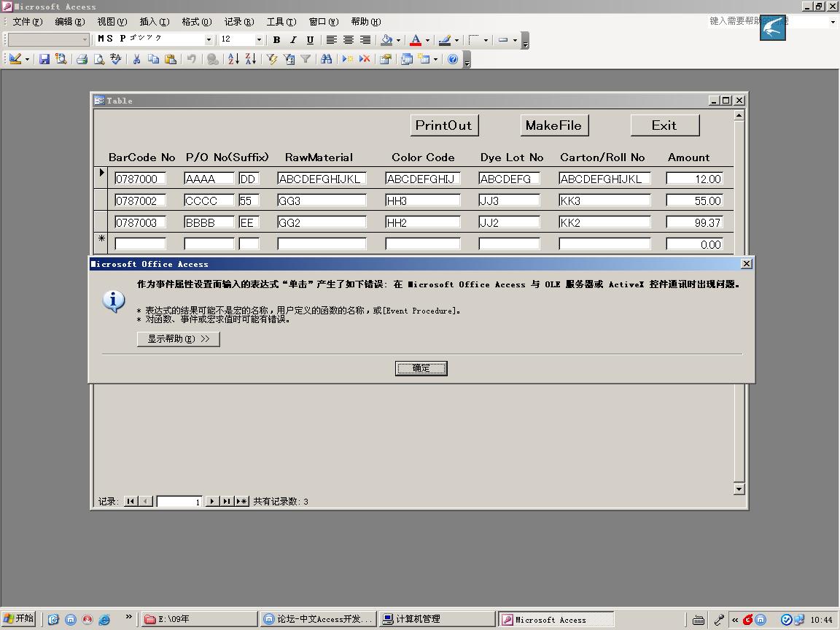The width and height of the screenshot is (840, 630).
Task: Toggle the Apply Filter funnel icon
Action: click(x=306, y=59)
